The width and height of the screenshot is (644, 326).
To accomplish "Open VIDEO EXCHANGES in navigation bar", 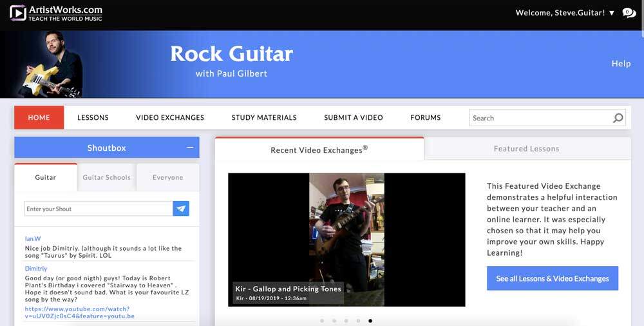I will tap(170, 117).
